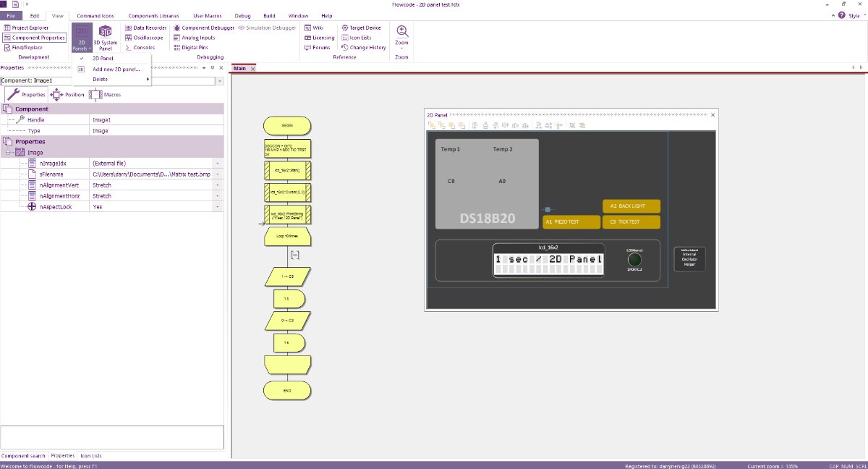Select the green LED component
The image size is (868, 469).
click(634, 260)
